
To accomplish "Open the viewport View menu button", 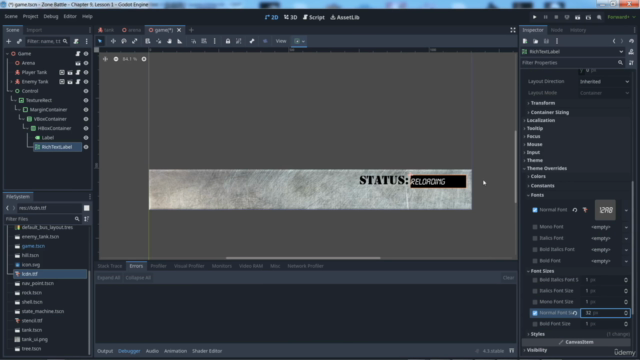I will pos(281,41).
